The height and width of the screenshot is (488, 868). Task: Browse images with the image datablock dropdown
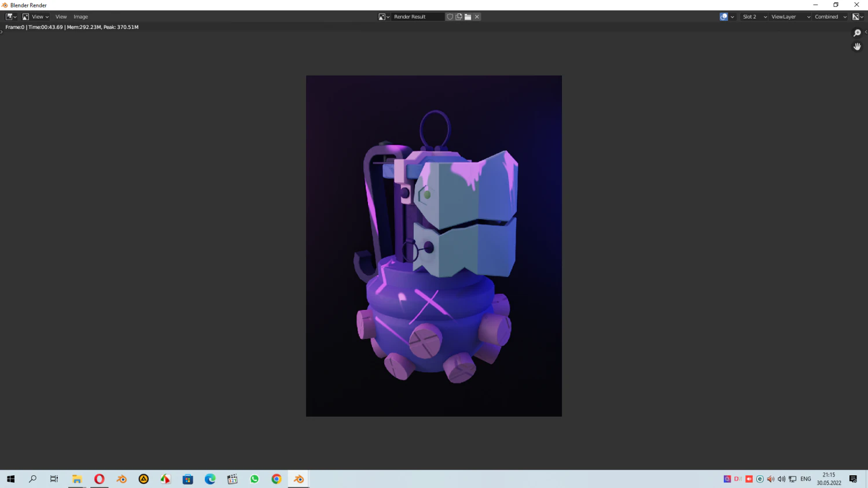click(x=384, y=17)
